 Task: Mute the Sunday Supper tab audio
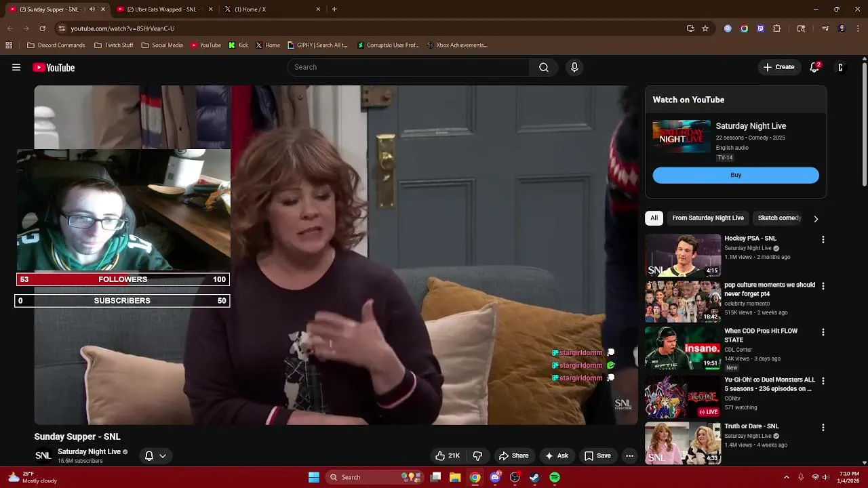(92, 9)
